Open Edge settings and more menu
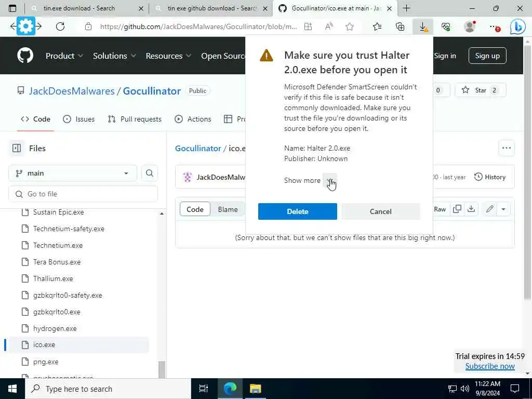This screenshot has height=399, width=532. click(495, 26)
